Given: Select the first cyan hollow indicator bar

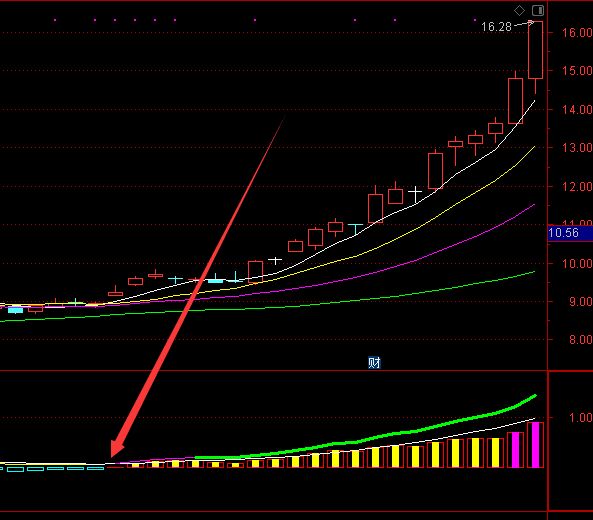Looking at the screenshot, I should (16, 469).
